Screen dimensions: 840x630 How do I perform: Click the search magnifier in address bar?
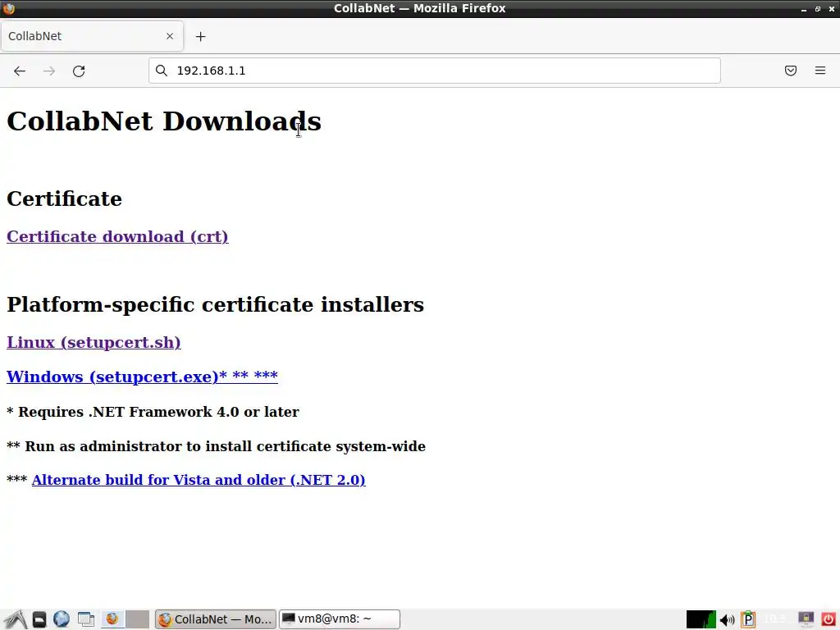tap(162, 71)
